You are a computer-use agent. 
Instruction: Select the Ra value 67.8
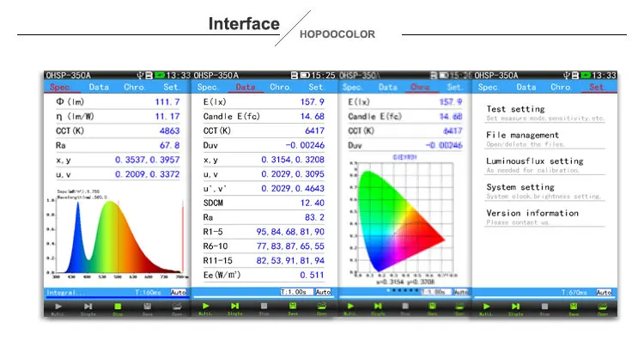pos(170,145)
